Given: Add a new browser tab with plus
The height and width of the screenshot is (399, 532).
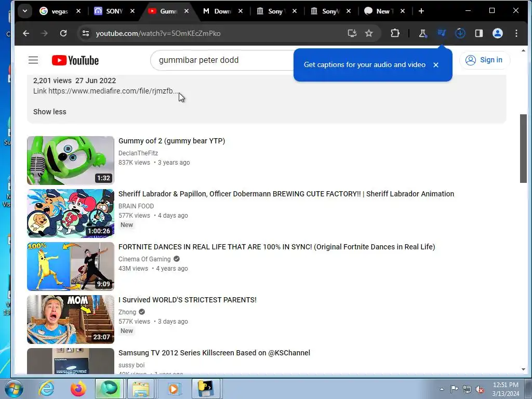Looking at the screenshot, I should 421,11.
